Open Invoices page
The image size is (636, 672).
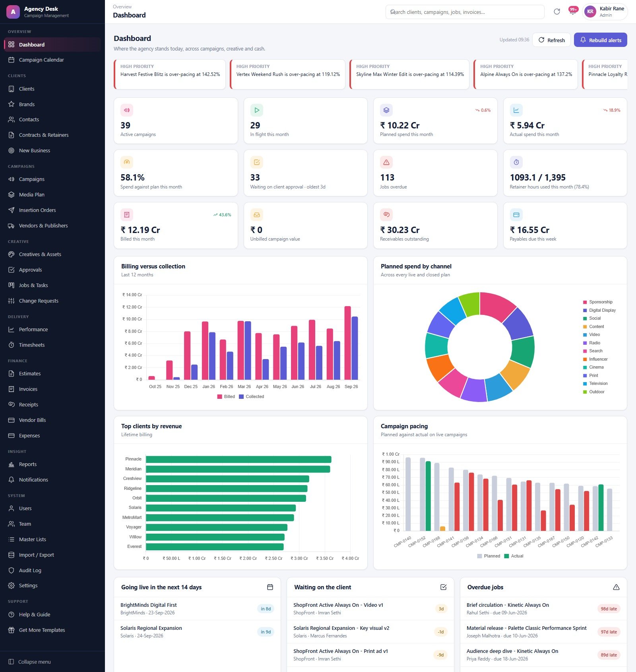point(52,389)
